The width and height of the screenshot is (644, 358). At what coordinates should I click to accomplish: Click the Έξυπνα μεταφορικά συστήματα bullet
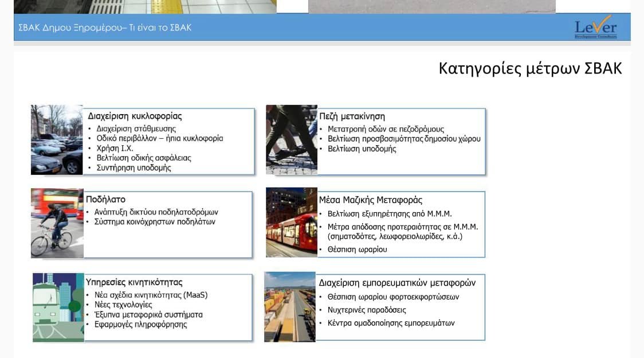[x=148, y=314]
